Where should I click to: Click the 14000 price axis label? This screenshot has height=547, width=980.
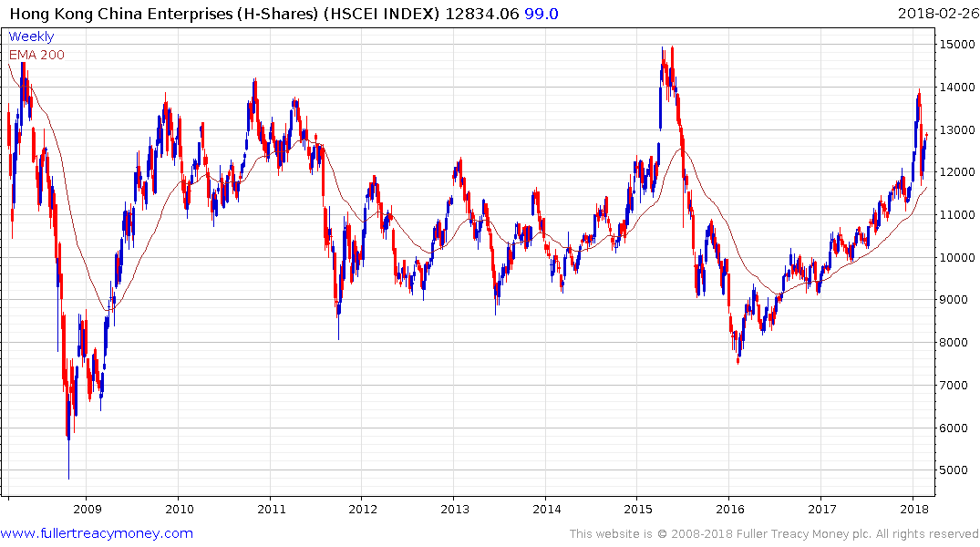(x=957, y=88)
